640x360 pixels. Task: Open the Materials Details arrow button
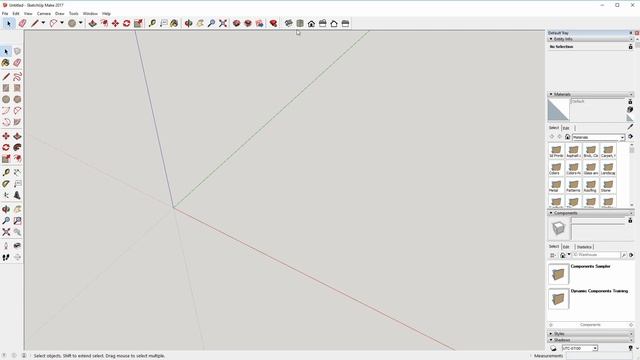631,137
